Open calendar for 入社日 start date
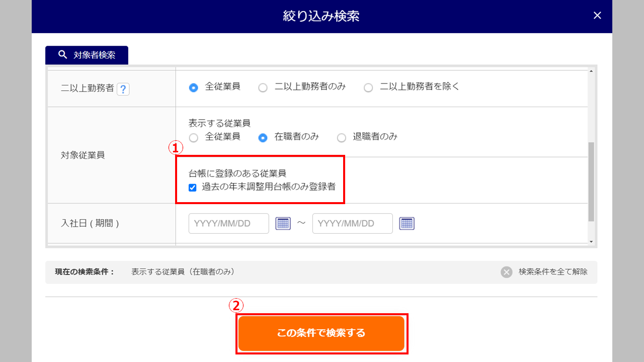Viewport: 644px width, 362px height. coord(283,224)
